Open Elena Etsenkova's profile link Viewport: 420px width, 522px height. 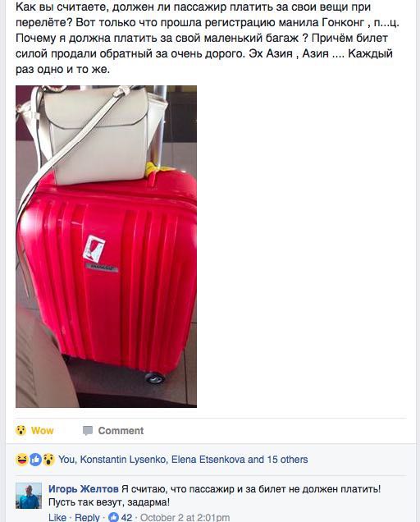[208, 460]
